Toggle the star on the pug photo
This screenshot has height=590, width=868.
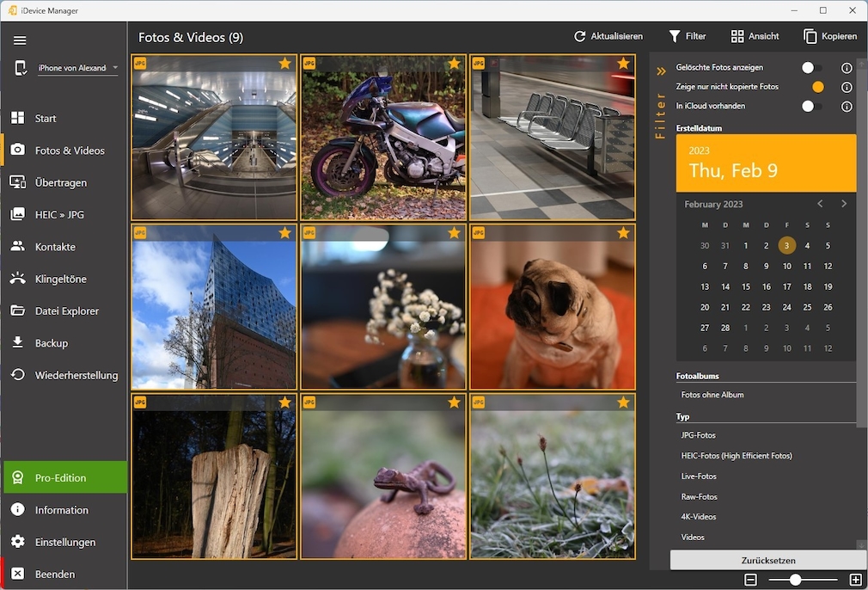tap(623, 233)
